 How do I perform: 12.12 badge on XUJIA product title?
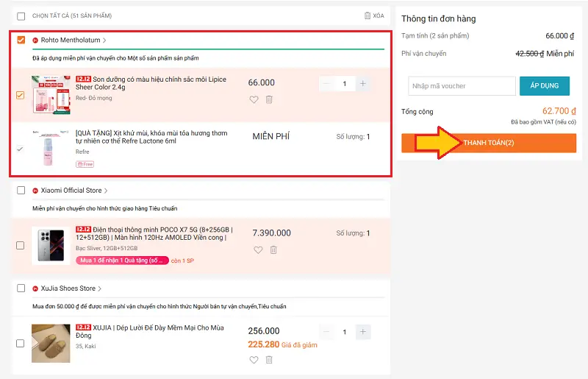tap(83, 327)
